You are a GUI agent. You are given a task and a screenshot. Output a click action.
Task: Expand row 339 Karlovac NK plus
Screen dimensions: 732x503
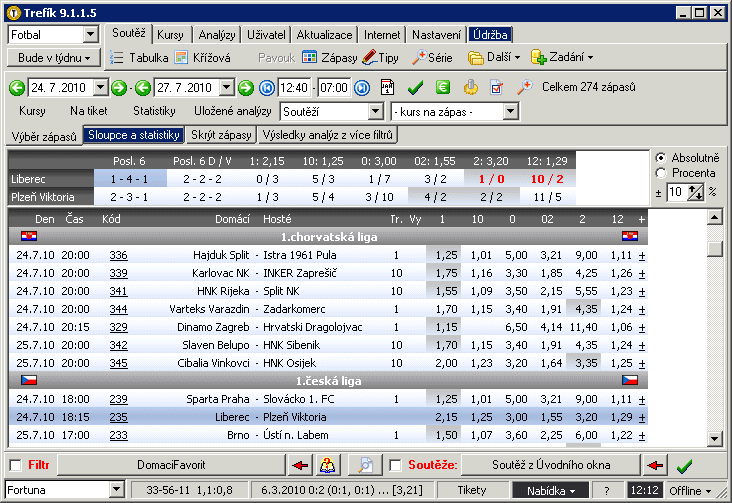(x=642, y=274)
